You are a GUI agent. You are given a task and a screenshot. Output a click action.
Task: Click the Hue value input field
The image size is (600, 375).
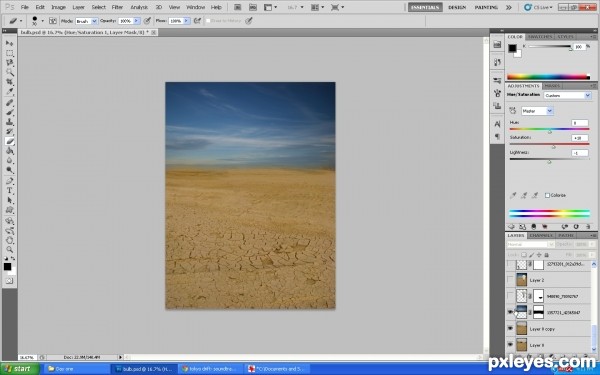580,123
